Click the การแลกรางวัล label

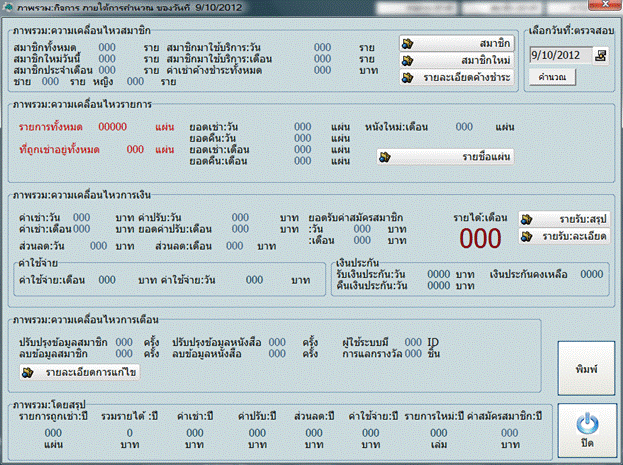[x=372, y=354]
